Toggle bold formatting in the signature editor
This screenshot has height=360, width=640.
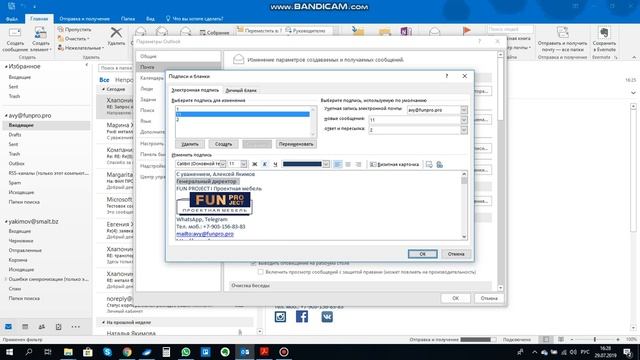[x=254, y=164]
